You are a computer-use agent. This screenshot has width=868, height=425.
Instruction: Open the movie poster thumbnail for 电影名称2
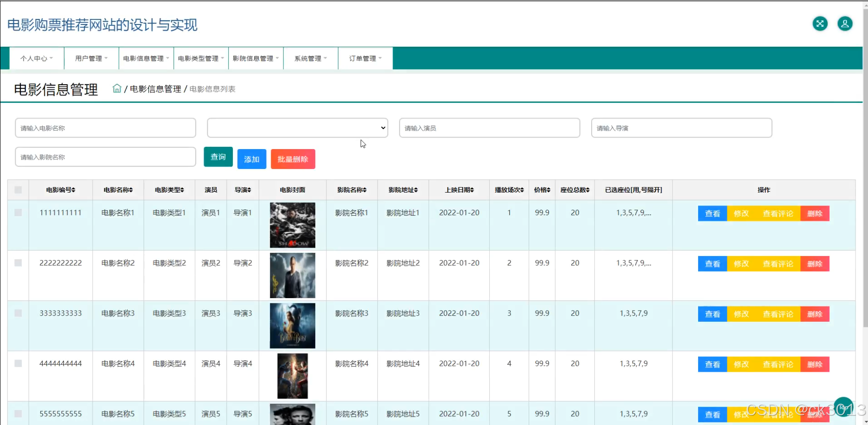coord(293,275)
